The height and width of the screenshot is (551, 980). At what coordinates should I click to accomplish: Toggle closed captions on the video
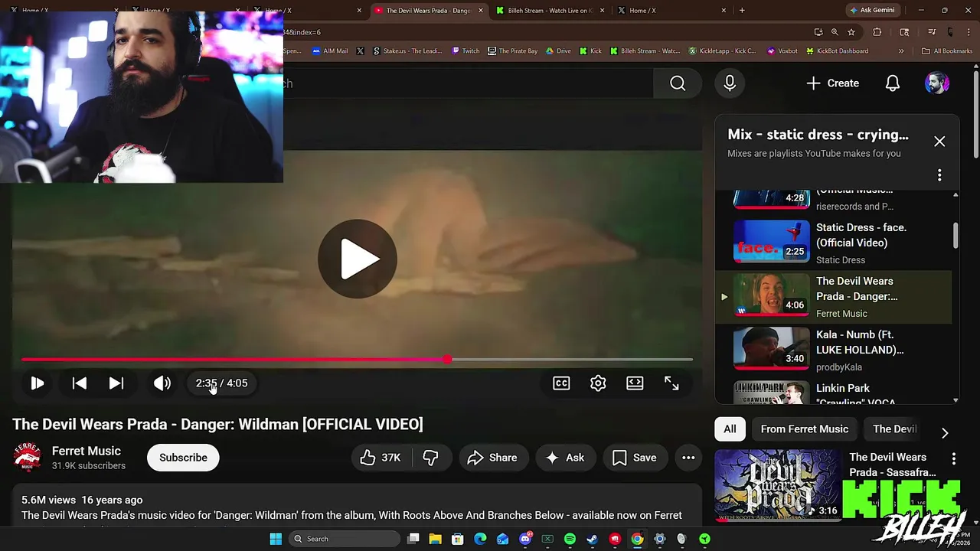[x=561, y=383]
